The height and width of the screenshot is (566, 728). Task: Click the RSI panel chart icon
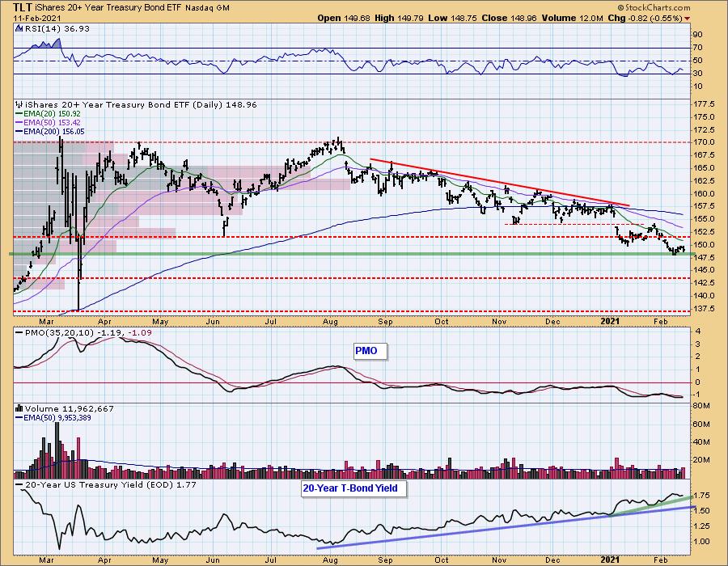tap(19, 29)
